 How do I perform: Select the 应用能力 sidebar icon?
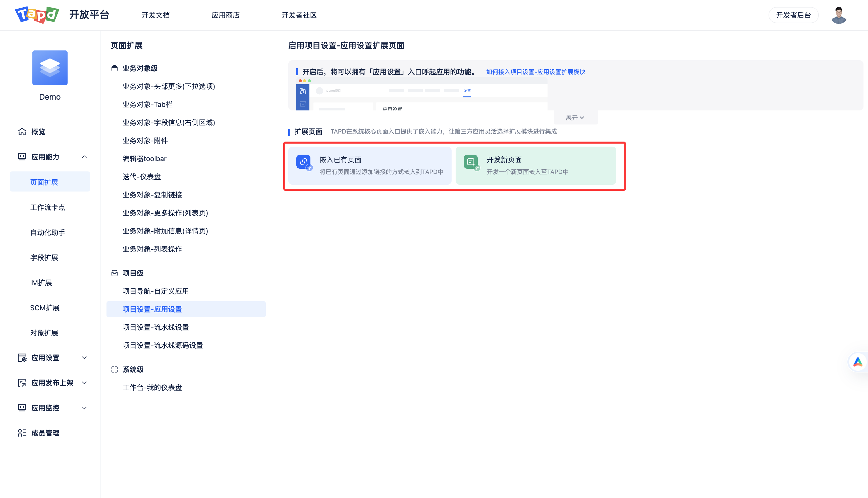(22, 157)
